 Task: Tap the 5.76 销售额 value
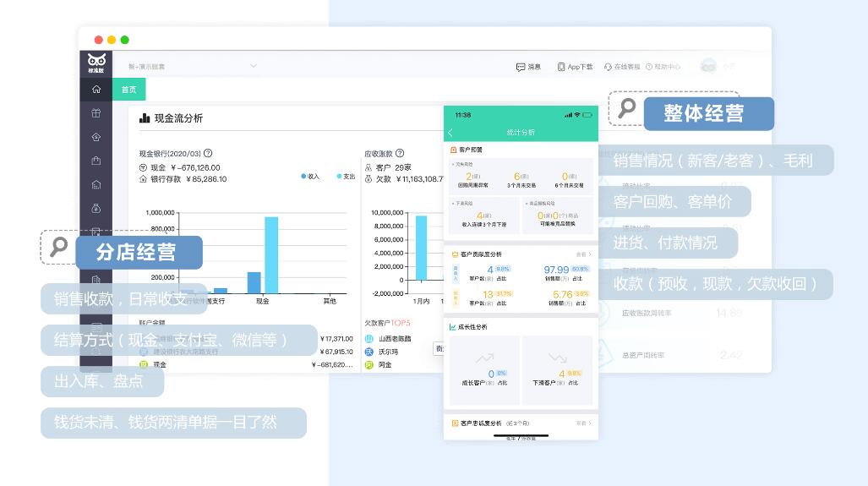(562, 294)
